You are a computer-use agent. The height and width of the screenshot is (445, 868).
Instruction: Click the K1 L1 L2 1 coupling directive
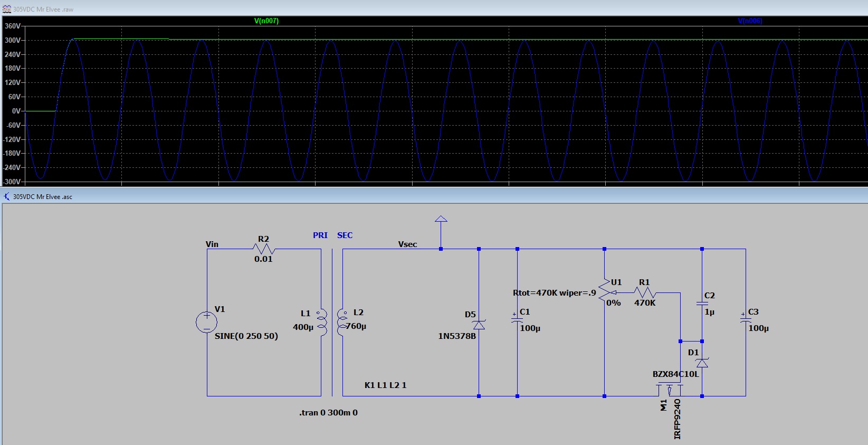[385, 385]
